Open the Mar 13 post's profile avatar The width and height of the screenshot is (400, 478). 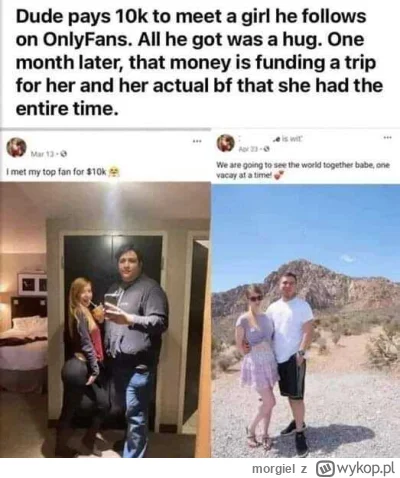click(x=16, y=147)
